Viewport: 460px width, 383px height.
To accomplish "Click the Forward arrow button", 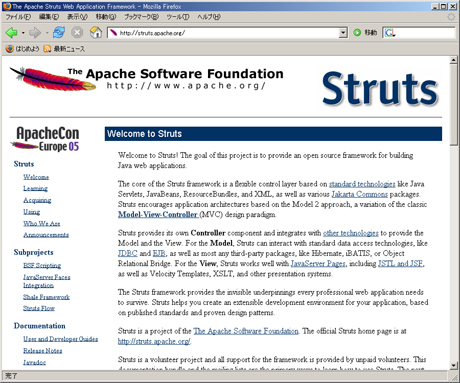I will coord(35,33).
